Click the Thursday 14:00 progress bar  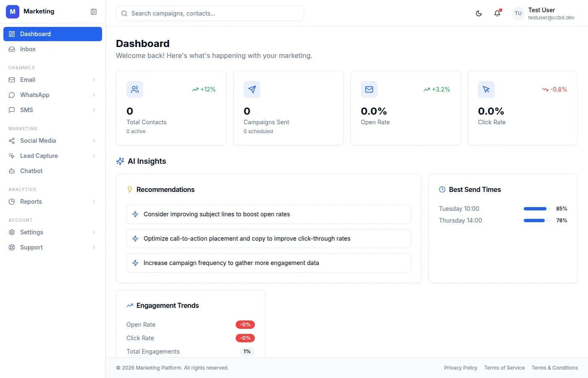[x=537, y=220]
